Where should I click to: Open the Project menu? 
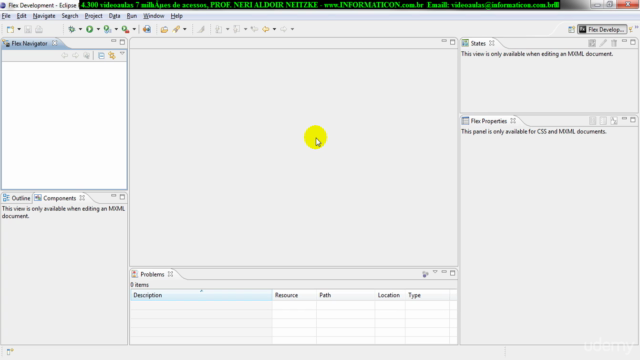click(93, 16)
